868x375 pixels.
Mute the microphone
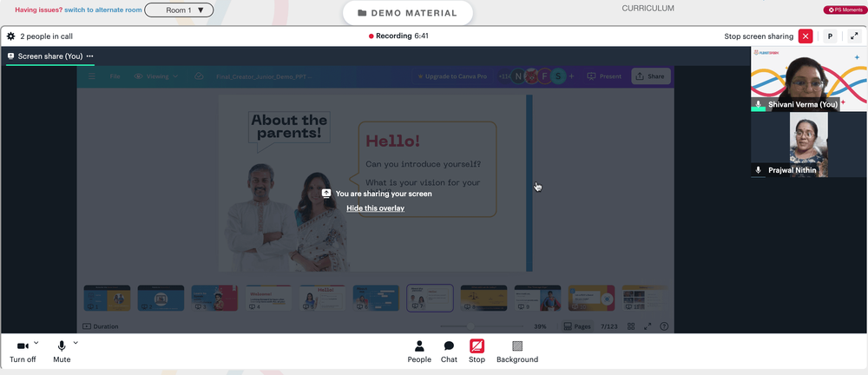[62, 352]
